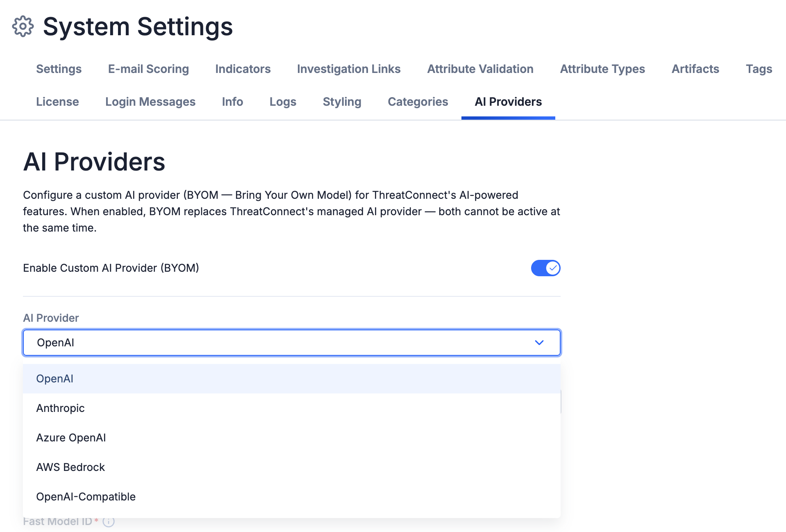The width and height of the screenshot is (786, 532).
Task: Click the Enable Custom AI Provider (BYOM) label
Action: (111, 268)
